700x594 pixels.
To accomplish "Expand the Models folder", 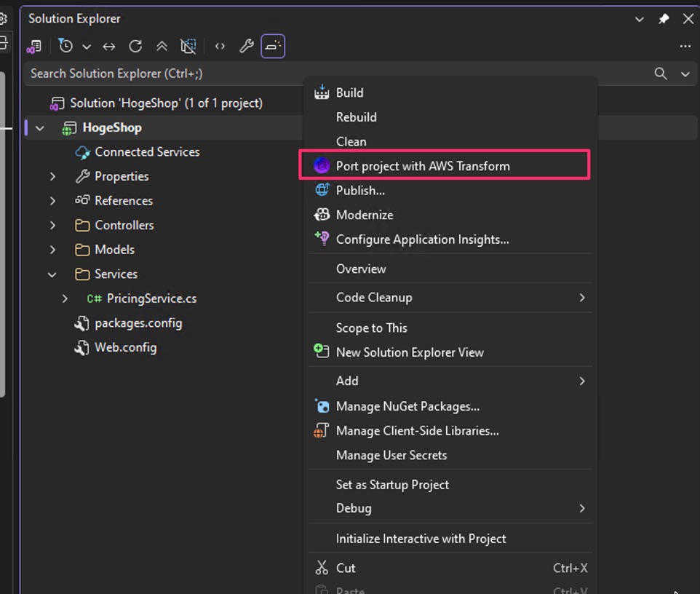I will click(x=52, y=250).
